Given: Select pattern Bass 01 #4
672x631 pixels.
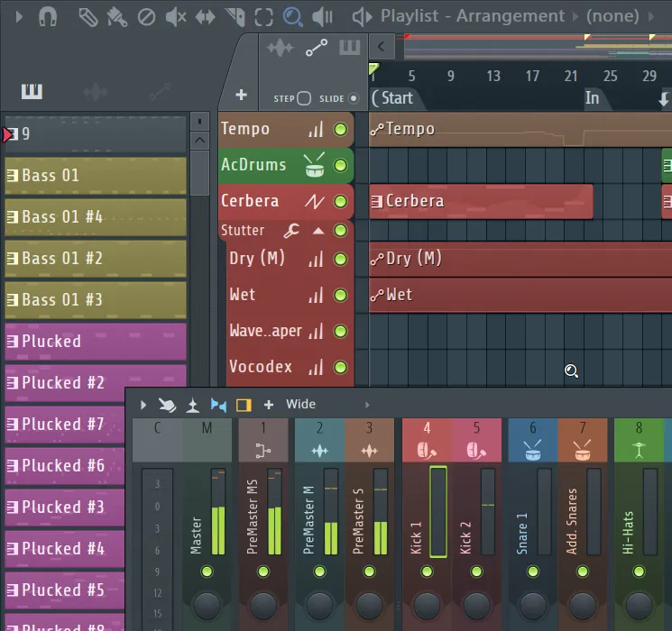Looking at the screenshot, I should [x=96, y=217].
